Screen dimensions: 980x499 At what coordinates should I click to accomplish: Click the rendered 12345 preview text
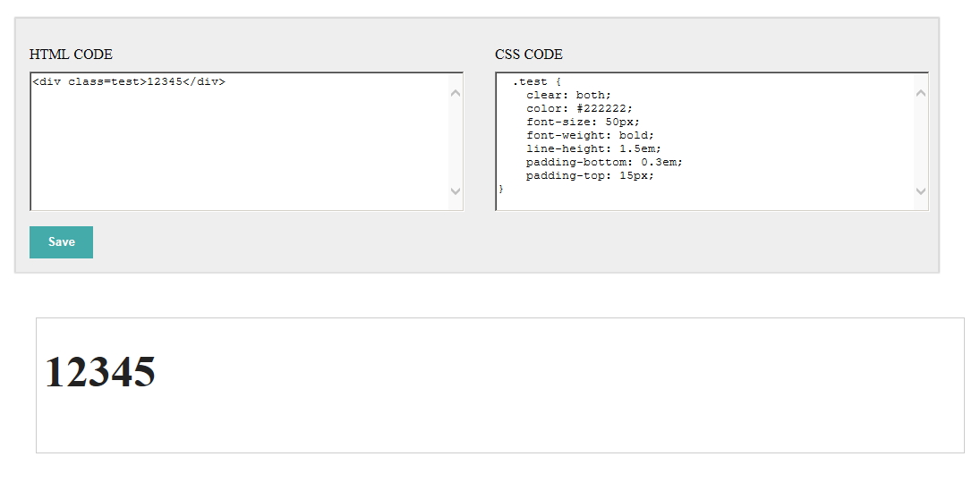(x=100, y=372)
